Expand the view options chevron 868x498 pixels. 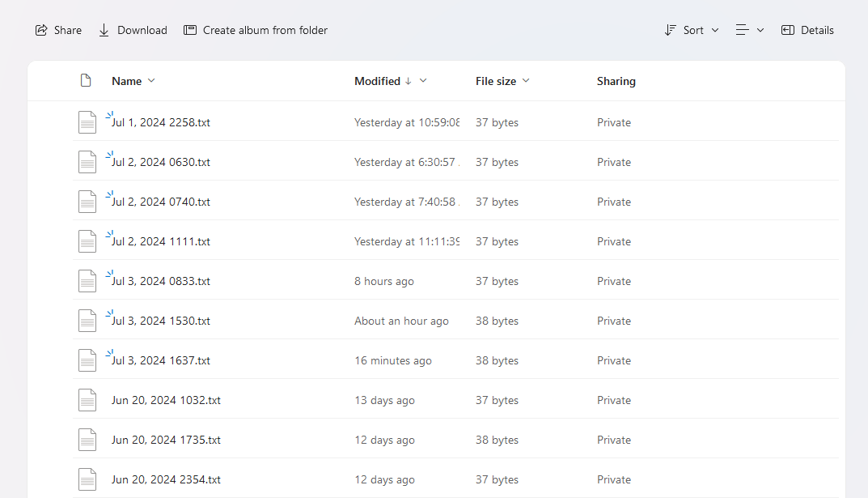coord(760,31)
